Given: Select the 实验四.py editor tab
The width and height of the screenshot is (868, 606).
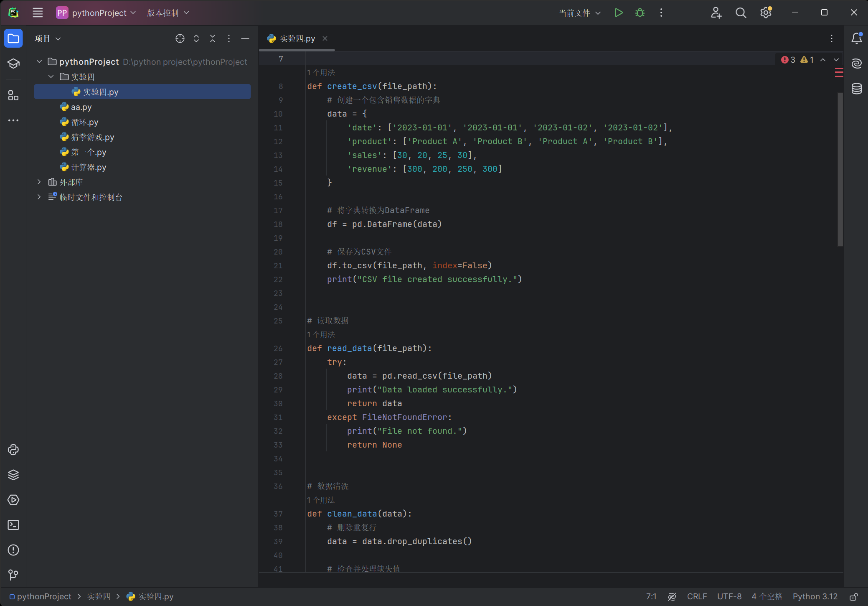Looking at the screenshot, I should pyautogui.click(x=297, y=38).
